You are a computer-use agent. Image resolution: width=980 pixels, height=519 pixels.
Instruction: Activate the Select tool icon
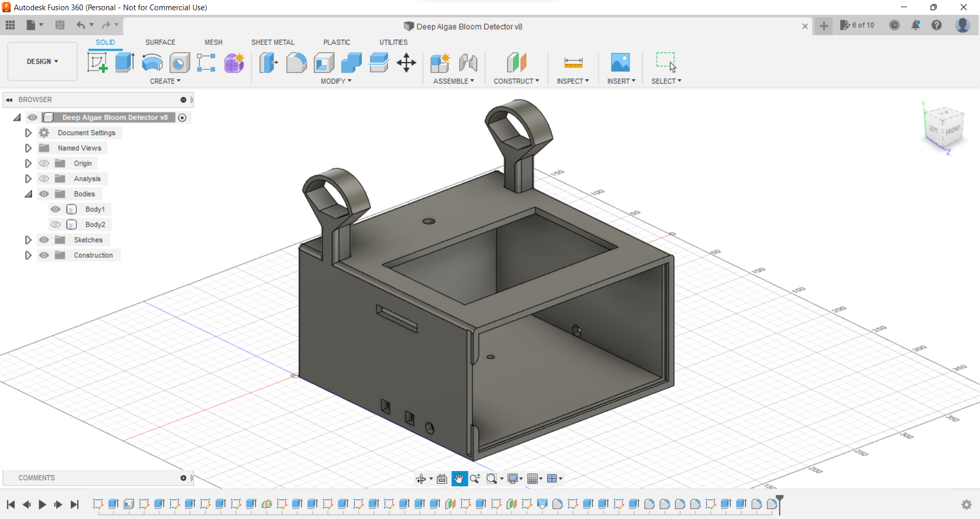pyautogui.click(x=666, y=62)
